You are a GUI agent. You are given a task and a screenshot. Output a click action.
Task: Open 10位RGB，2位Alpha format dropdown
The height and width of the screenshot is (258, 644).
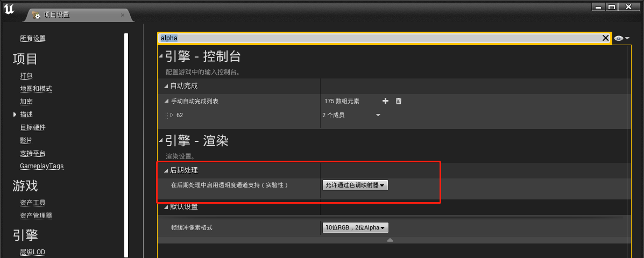[x=355, y=227]
